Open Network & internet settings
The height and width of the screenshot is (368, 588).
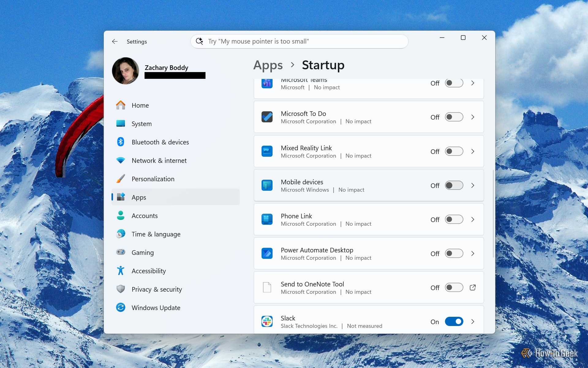(x=175, y=160)
